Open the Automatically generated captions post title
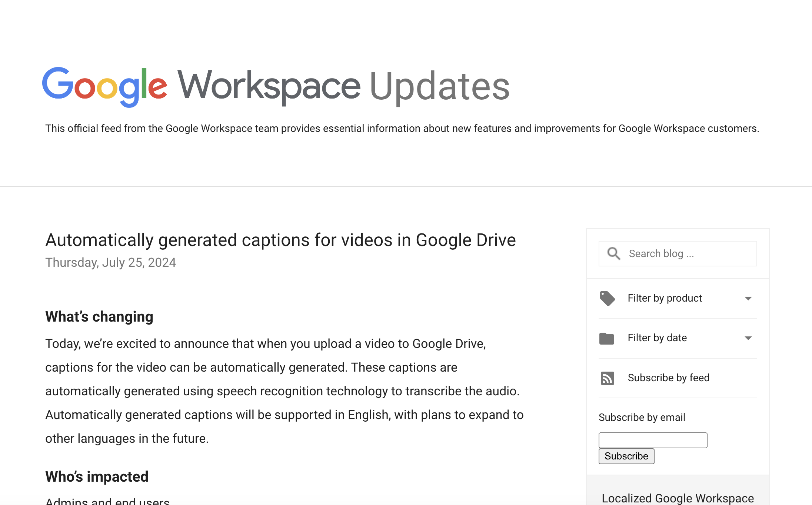Screen dimensions: 812x505 tap(280, 240)
